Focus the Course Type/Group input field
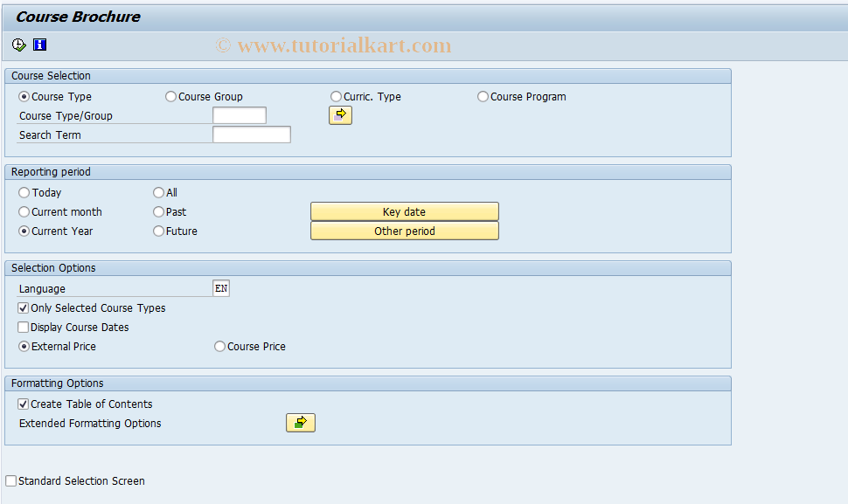Image resolution: width=848 pixels, height=504 pixels. tap(240, 115)
